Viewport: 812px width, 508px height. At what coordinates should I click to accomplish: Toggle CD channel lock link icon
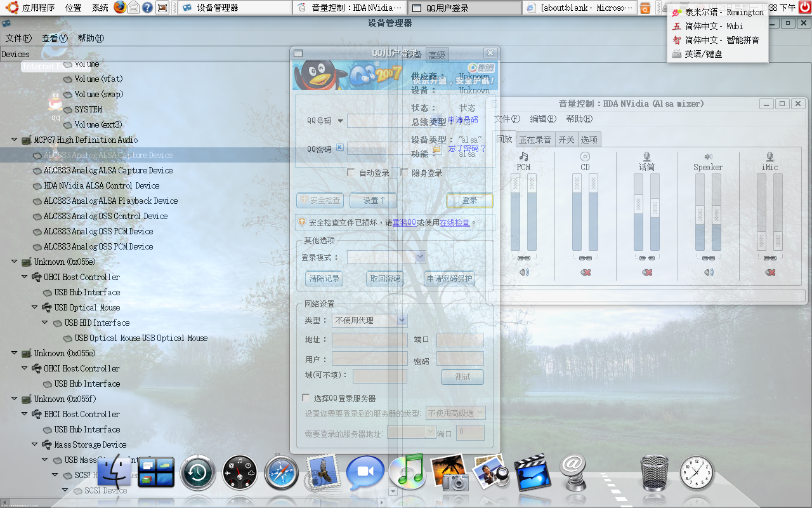pos(585,258)
